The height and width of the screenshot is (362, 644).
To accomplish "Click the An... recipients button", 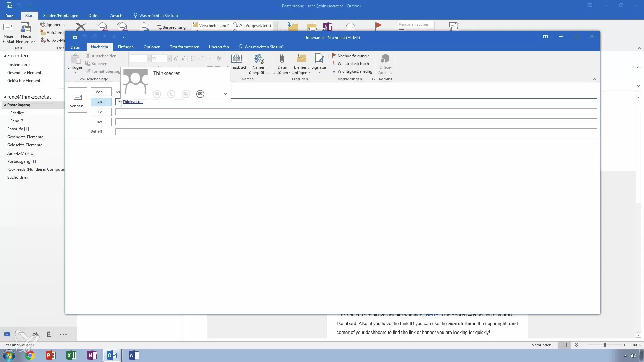I will tap(101, 102).
